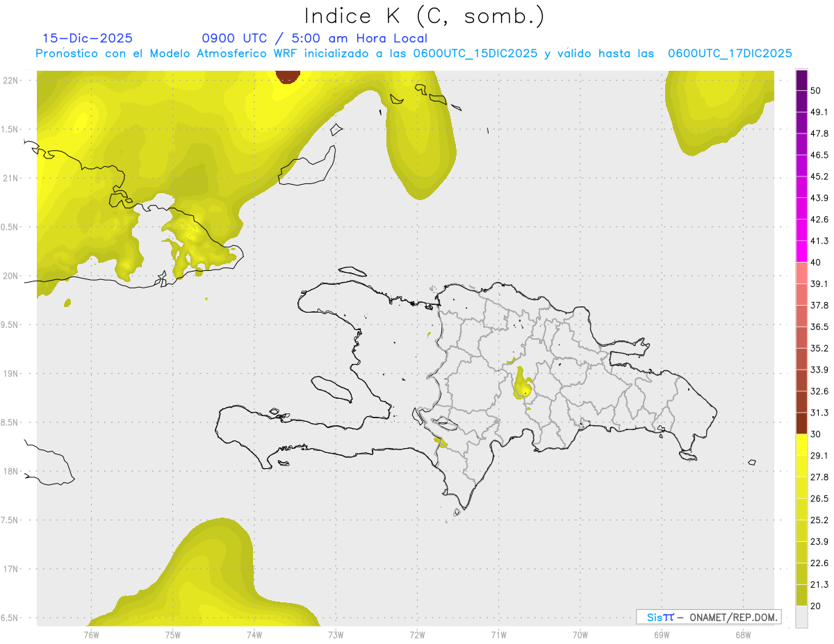Click the '68W' longitude label
This screenshot has width=834, height=644.
pyautogui.click(x=743, y=635)
